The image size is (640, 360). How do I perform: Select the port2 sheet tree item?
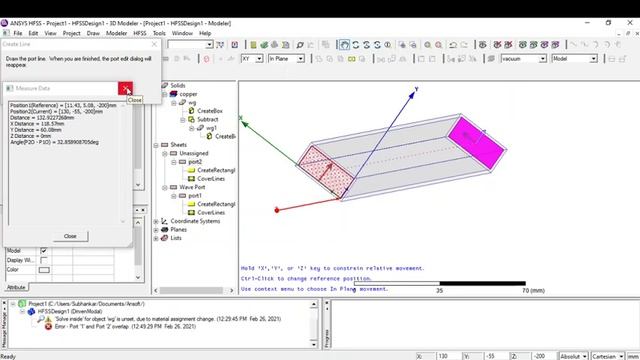(195, 162)
